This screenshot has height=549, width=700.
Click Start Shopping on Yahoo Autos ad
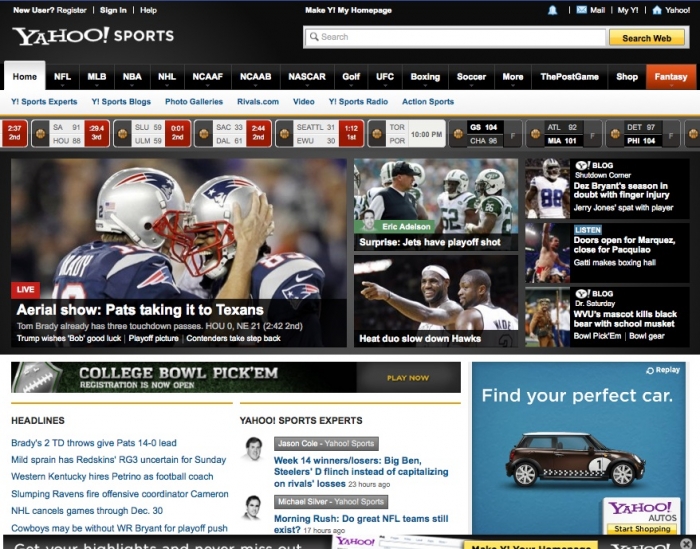tap(642, 528)
